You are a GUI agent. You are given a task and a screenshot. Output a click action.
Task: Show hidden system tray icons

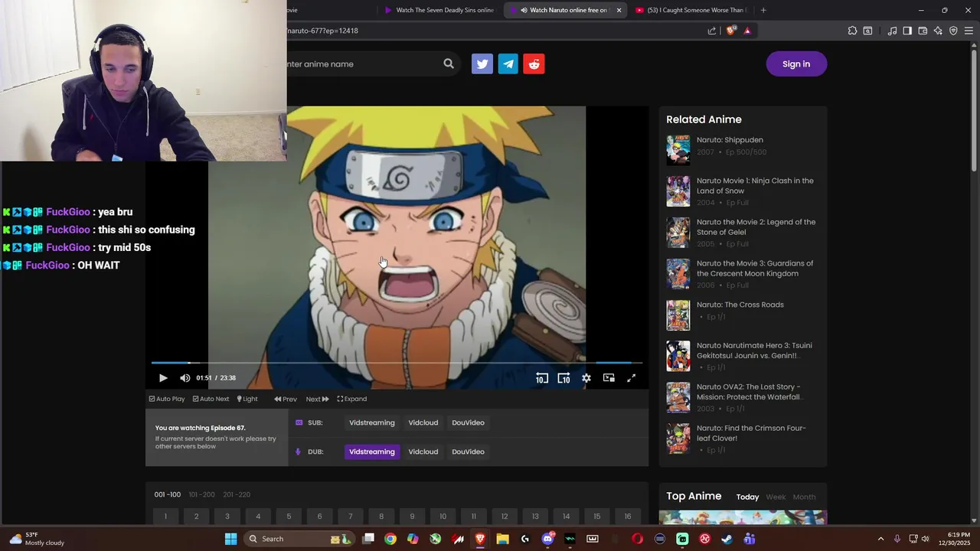(x=880, y=539)
